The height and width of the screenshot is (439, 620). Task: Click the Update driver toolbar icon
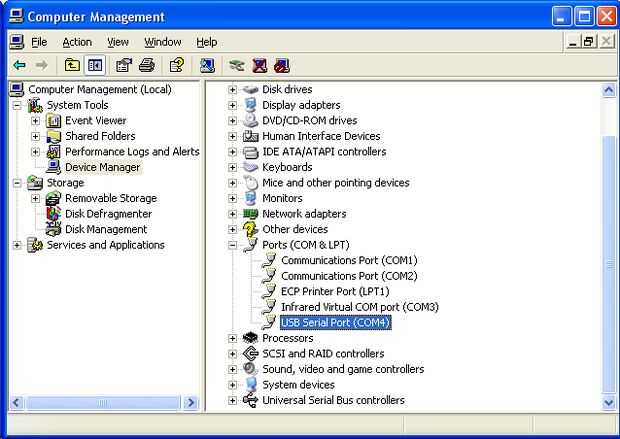coord(237,65)
